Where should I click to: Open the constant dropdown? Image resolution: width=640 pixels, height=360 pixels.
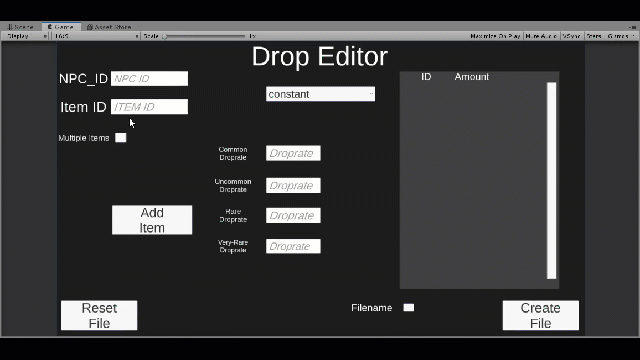320,94
